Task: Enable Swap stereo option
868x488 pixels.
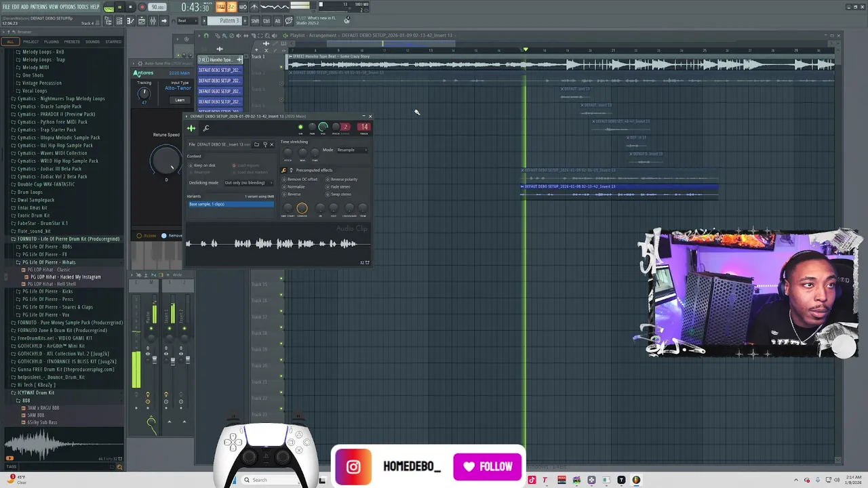Action: point(328,195)
